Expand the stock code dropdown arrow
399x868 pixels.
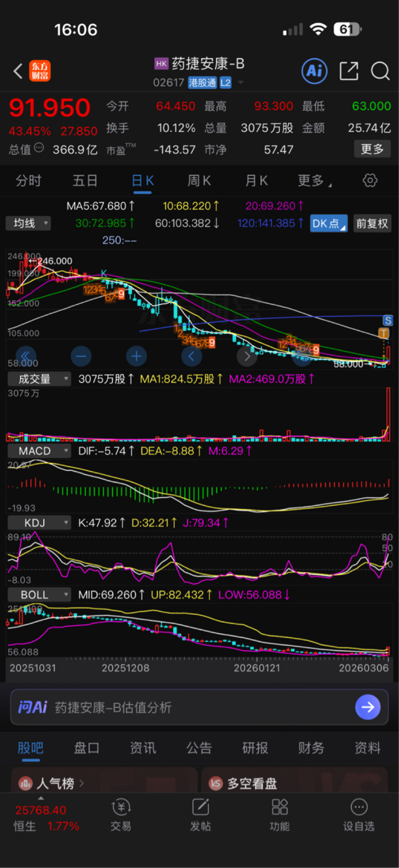click(241, 83)
